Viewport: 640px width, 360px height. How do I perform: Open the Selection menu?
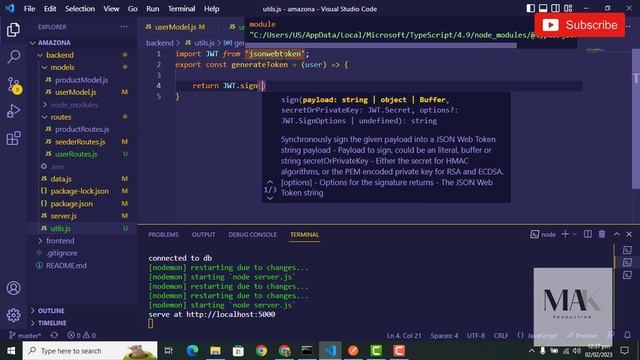(80, 9)
